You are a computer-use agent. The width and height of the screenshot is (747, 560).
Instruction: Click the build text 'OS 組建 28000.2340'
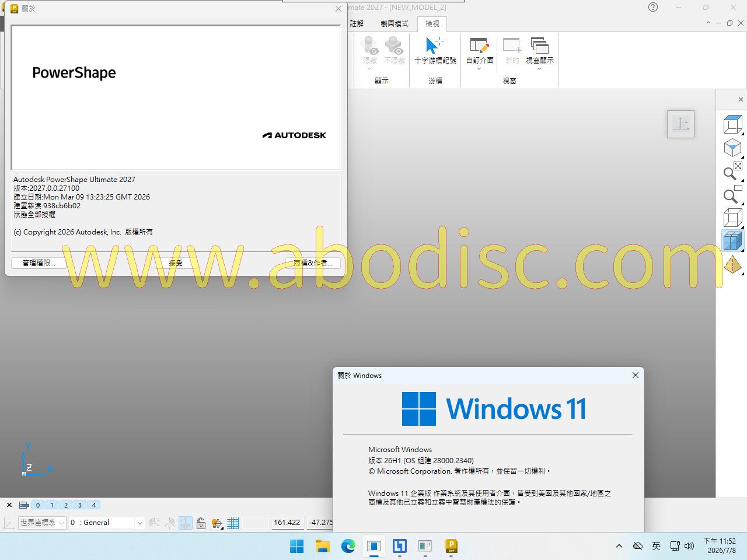tap(439, 461)
